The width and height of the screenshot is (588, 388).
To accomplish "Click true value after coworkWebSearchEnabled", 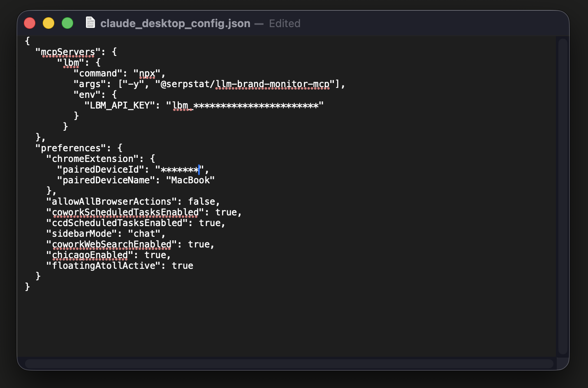I will pyautogui.click(x=199, y=244).
